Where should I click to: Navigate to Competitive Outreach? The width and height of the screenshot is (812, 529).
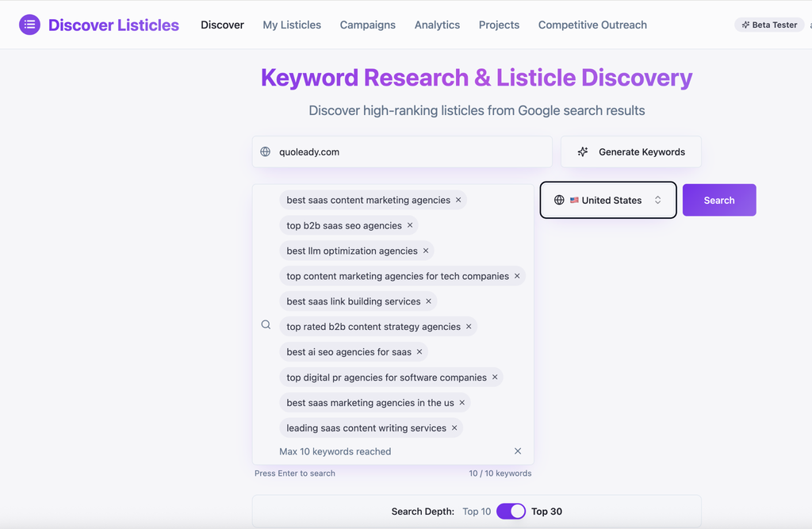[x=592, y=25]
